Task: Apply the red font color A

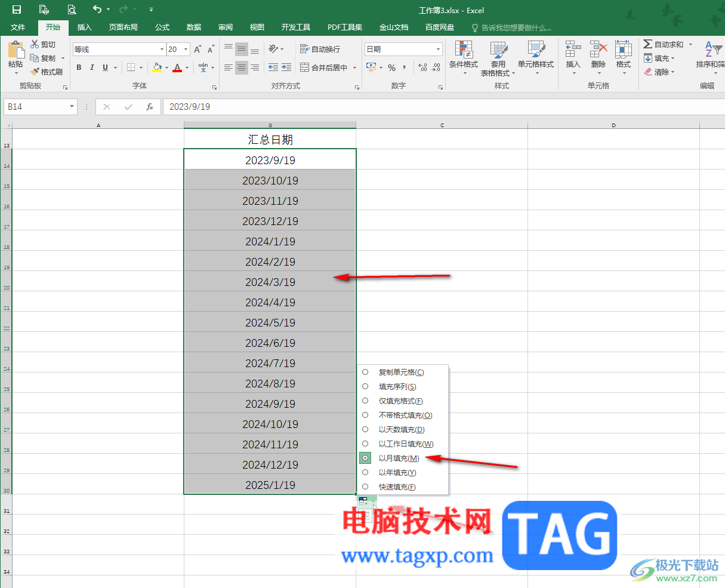Action: 177,67
